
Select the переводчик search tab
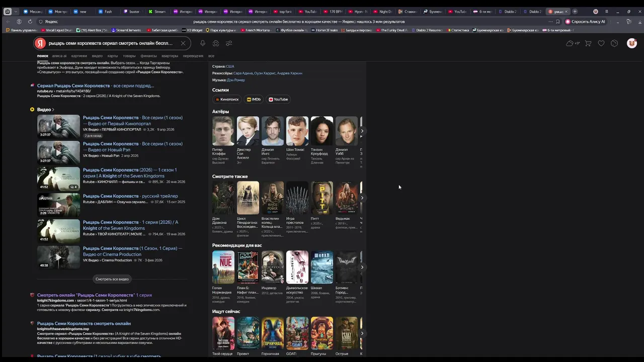tap(193, 56)
